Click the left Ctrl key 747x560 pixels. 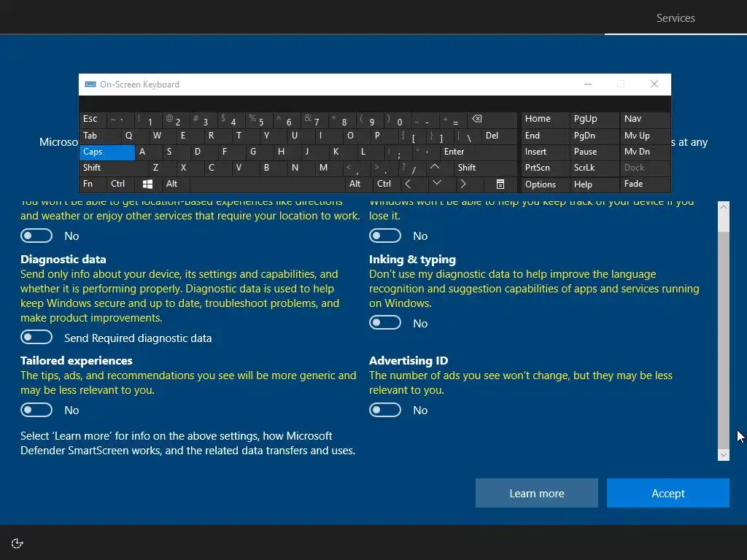coord(121,184)
